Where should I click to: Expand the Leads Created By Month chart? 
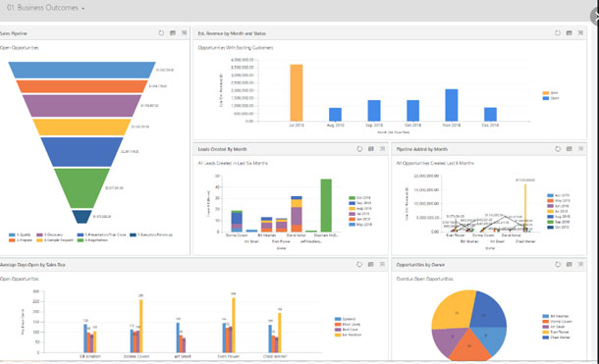[382, 149]
